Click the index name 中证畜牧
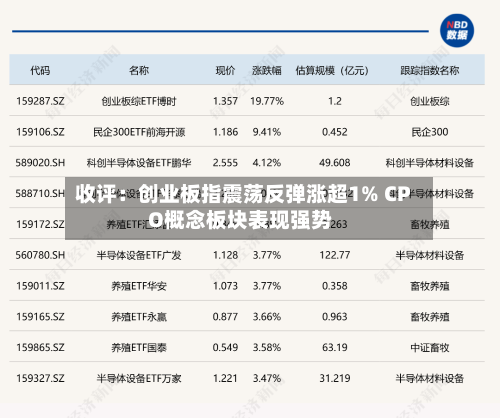The width and height of the screenshot is (500, 418). pos(430,348)
